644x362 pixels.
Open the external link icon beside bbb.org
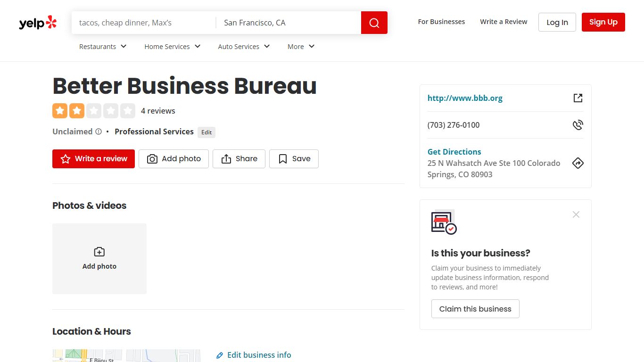coord(578,98)
